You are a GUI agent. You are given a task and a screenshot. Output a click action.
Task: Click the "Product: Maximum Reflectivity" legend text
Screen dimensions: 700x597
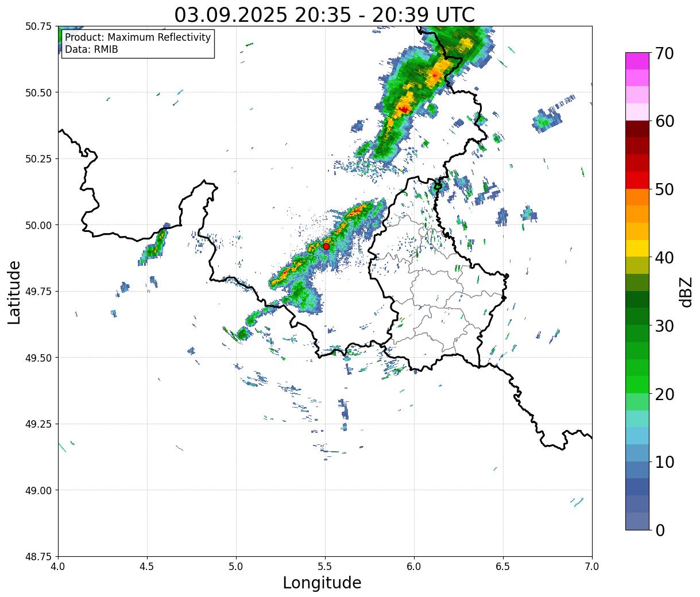(x=138, y=37)
